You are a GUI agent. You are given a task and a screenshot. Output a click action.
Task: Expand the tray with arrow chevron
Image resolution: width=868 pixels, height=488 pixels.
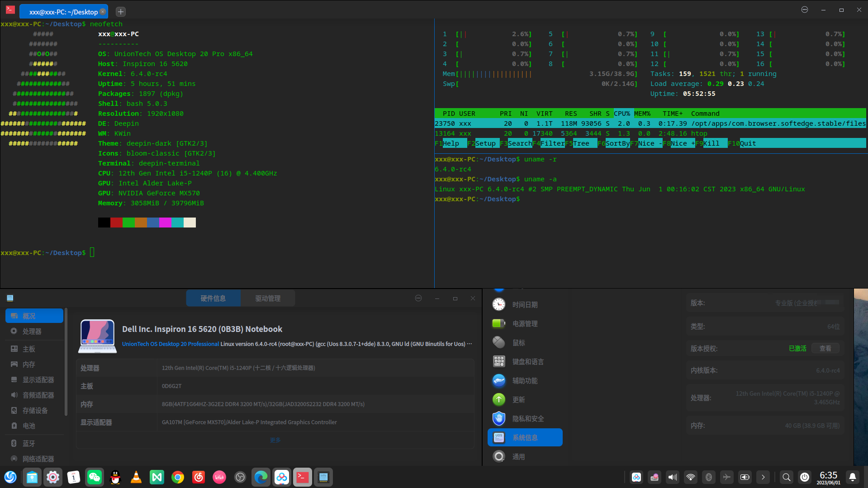[x=763, y=477]
